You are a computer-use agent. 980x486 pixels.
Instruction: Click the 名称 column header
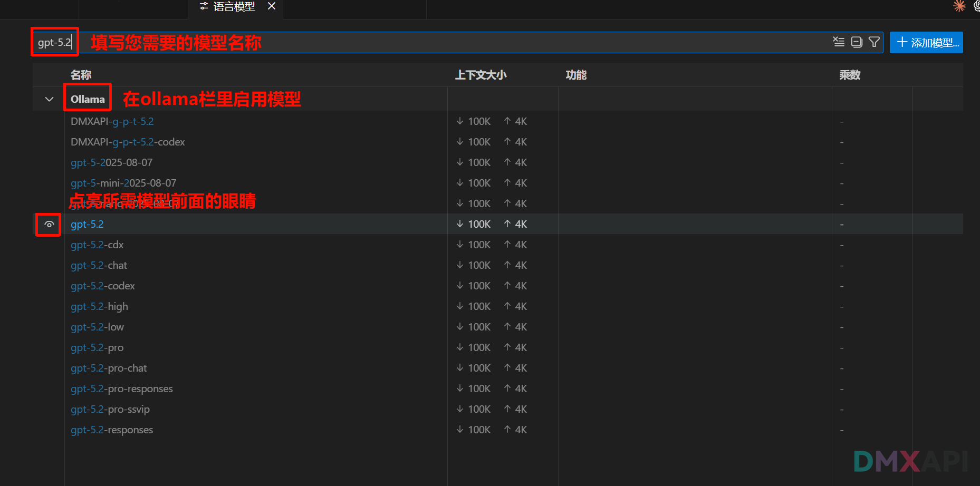click(x=81, y=75)
